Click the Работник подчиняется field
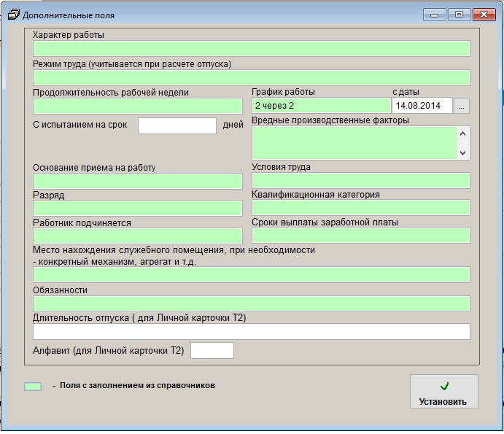 pos(137,236)
